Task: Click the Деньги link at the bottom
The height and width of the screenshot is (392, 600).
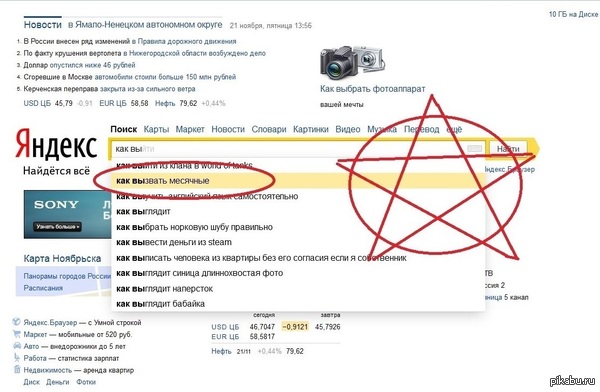Action: 57,382
